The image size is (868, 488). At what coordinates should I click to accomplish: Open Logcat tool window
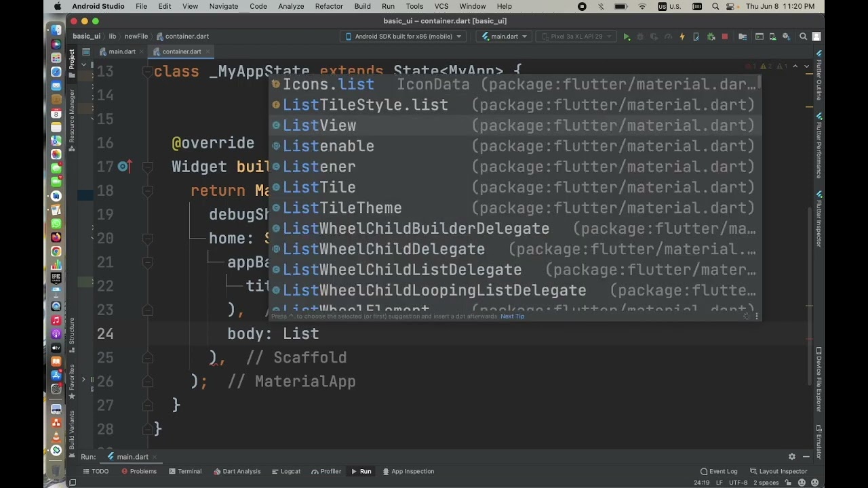[x=285, y=472]
